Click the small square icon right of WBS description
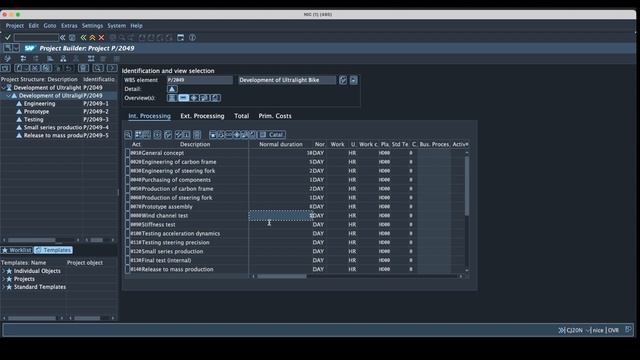The image size is (640, 360). pos(353,80)
